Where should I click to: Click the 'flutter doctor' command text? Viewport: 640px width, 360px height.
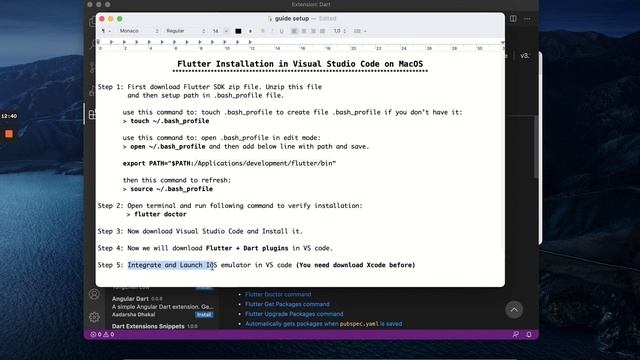point(160,214)
